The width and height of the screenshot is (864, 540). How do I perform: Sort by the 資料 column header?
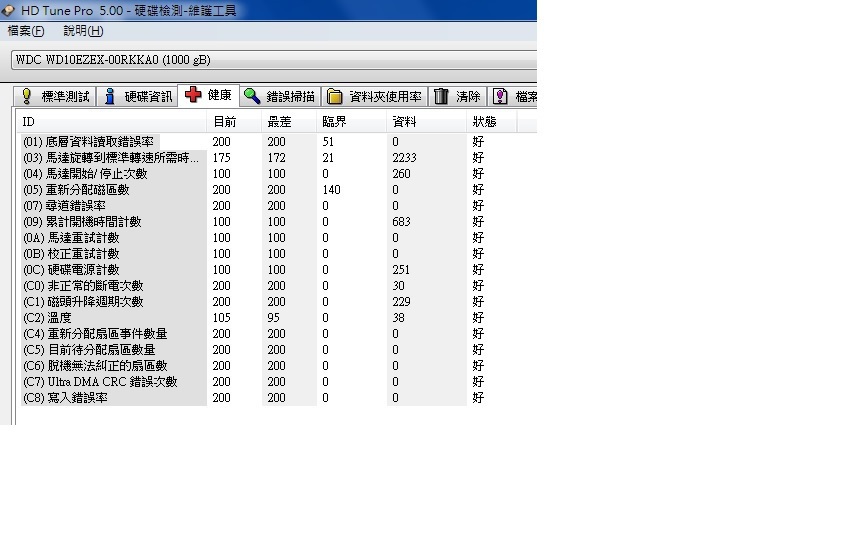(426, 122)
